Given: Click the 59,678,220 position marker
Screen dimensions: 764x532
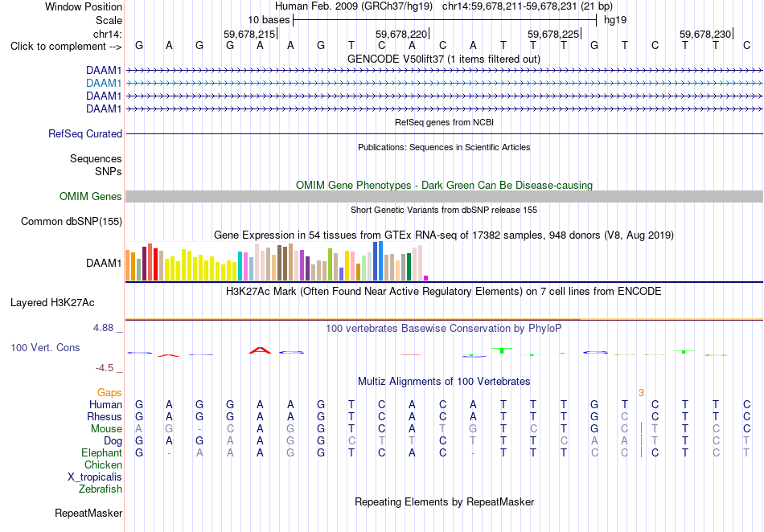Looking at the screenshot, I should [401, 34].
